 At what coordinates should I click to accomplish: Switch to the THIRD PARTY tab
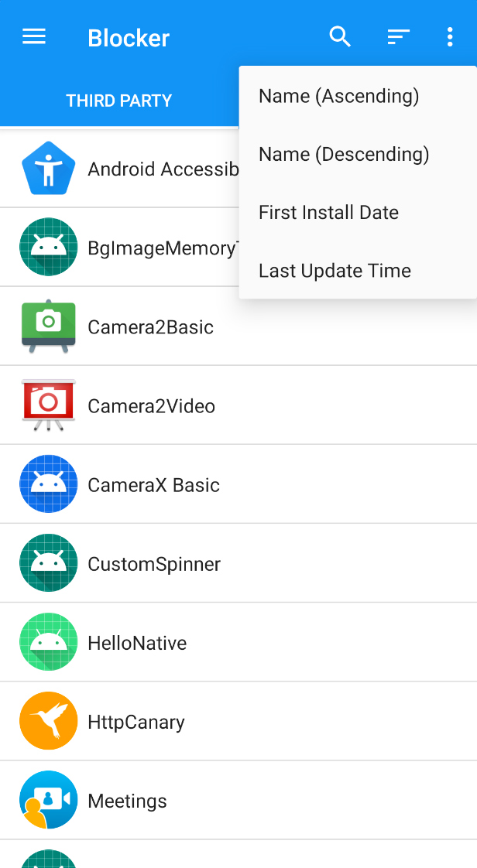pyautogui.click(x=119, y=101)
